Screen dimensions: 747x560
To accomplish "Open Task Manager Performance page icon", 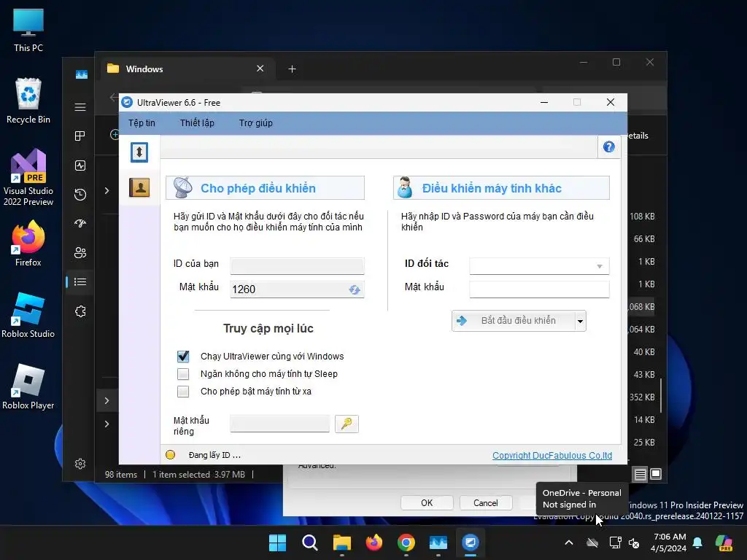I will (80, 166).
